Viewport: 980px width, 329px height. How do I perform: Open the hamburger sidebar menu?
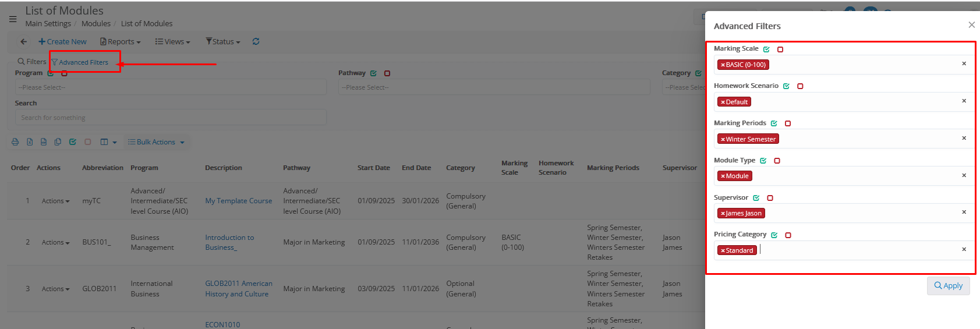13,19
